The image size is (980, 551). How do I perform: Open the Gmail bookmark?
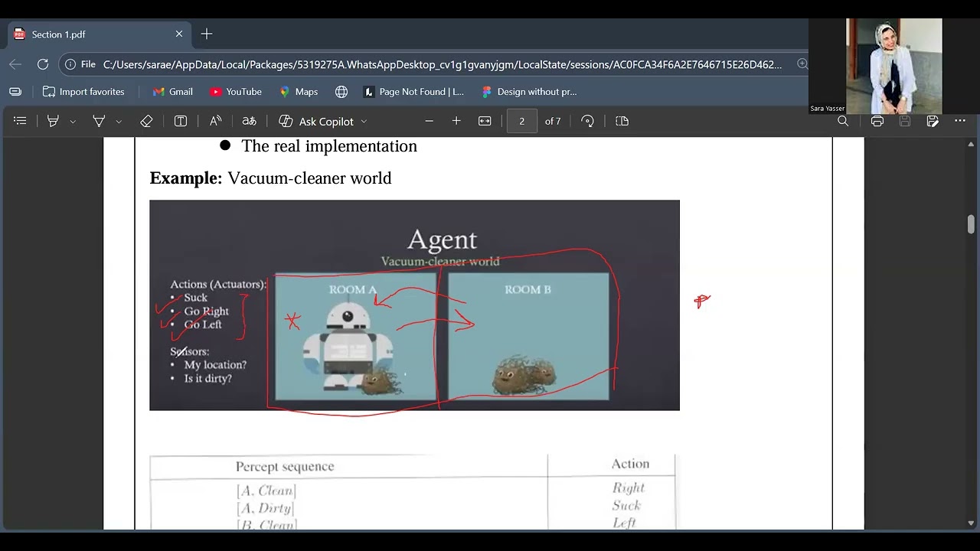pyautogui.click(x=173, y=92)
